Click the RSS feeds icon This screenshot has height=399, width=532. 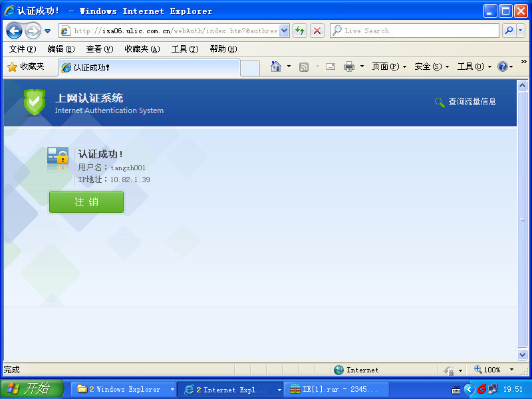[x=304, y=66]
